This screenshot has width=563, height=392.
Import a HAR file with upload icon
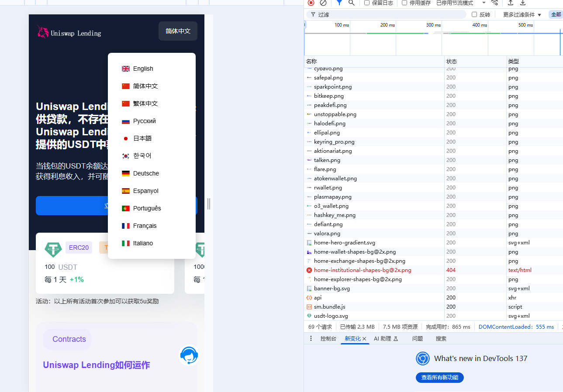(x=510, y=3)
